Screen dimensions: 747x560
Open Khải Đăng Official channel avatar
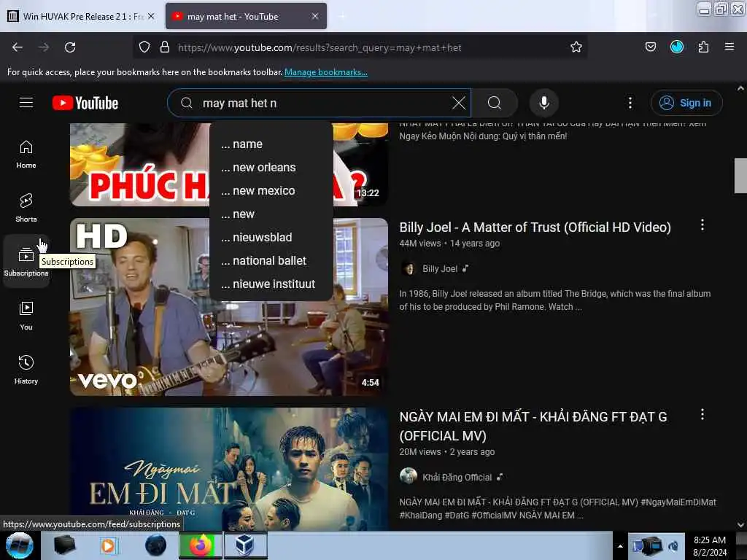tap(409, 476)
